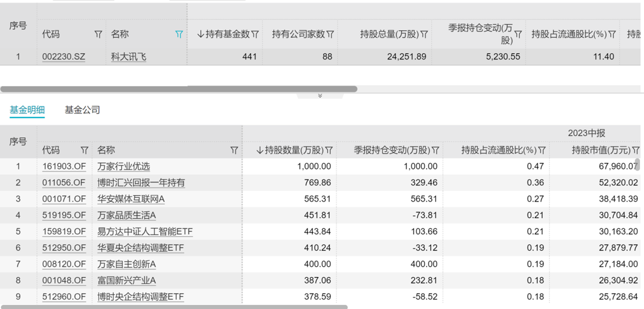
Task: Open filter for 持股总量(万股) column
Action: click(424, 34)
